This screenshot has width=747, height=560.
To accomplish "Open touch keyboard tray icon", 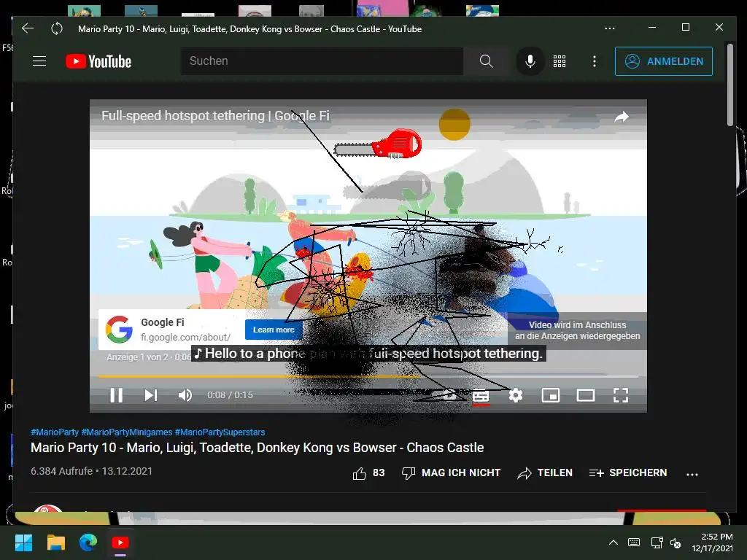I will (634, 542).
